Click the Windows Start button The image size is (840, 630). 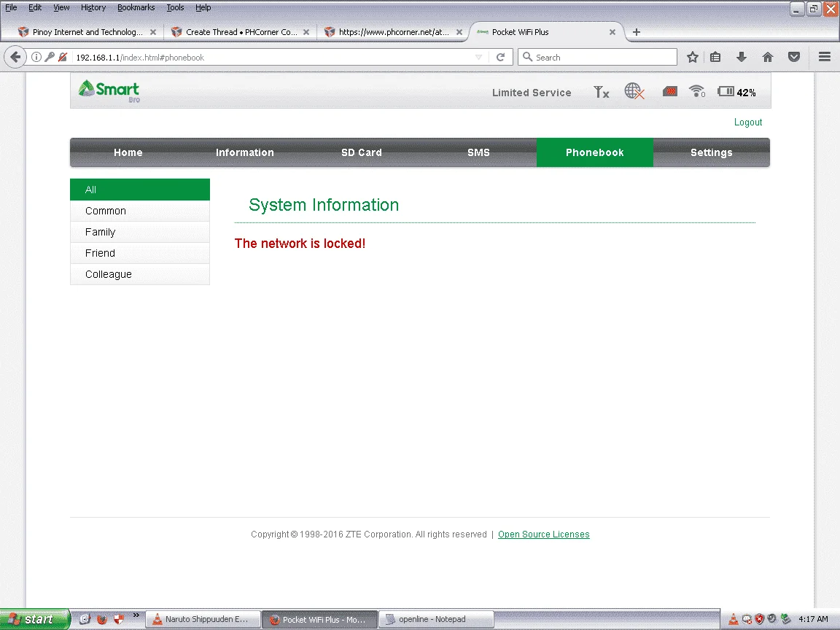[x=35, y=619]
